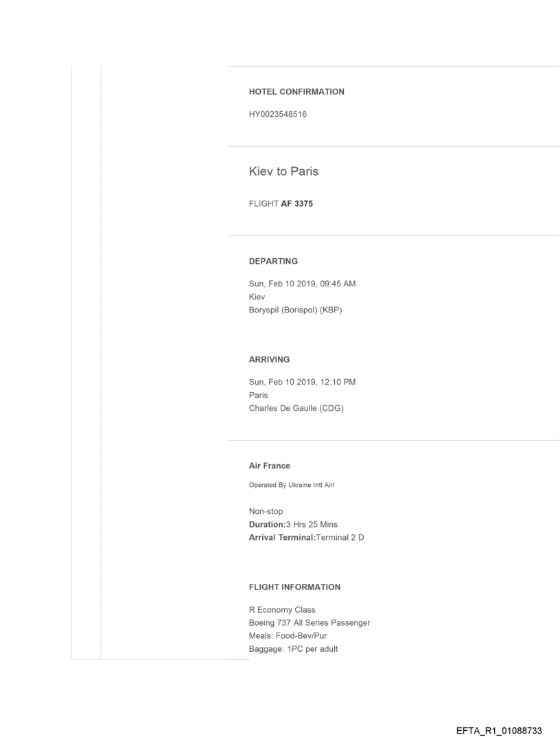Viewport: 560px width, 737px height.
Task: Click the FLIGHT INFORMATION heading
Action: point(294,587)
